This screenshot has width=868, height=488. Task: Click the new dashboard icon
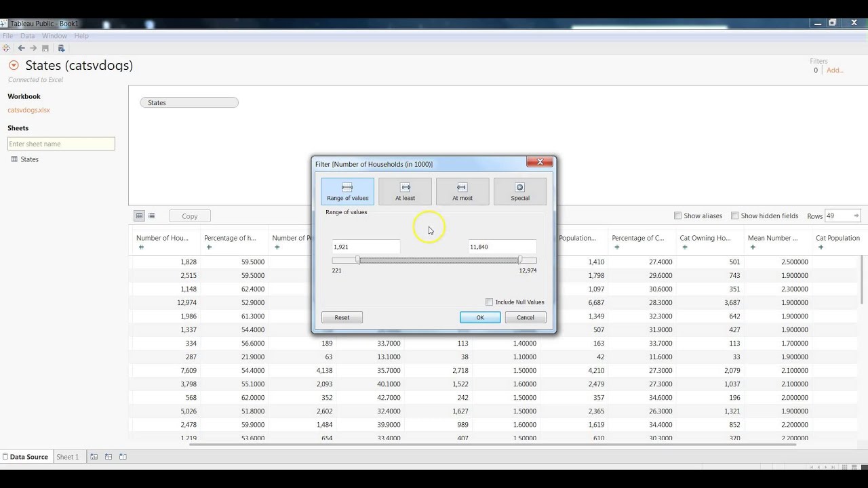pos(108,457)
